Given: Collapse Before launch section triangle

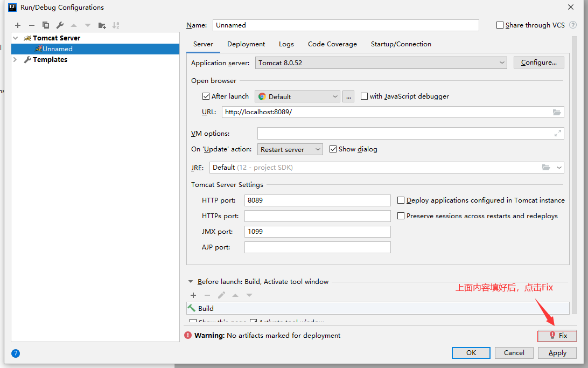Looking at the screenshot, I should click(x=191, y=281).
